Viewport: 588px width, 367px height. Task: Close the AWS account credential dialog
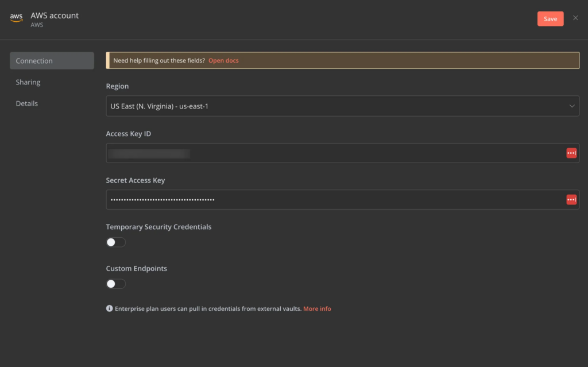click(x=575, y=18)
